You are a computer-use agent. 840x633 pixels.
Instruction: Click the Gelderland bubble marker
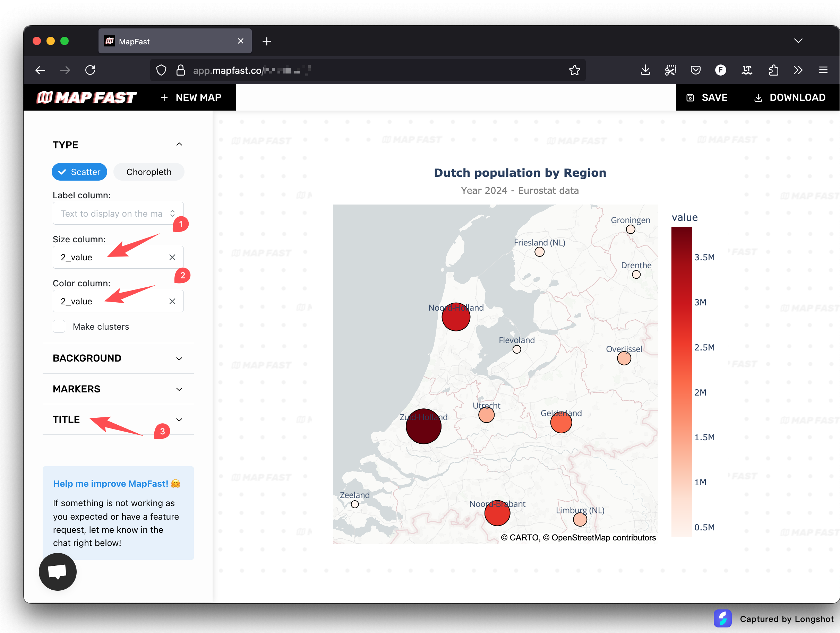(x=561, y=422)
